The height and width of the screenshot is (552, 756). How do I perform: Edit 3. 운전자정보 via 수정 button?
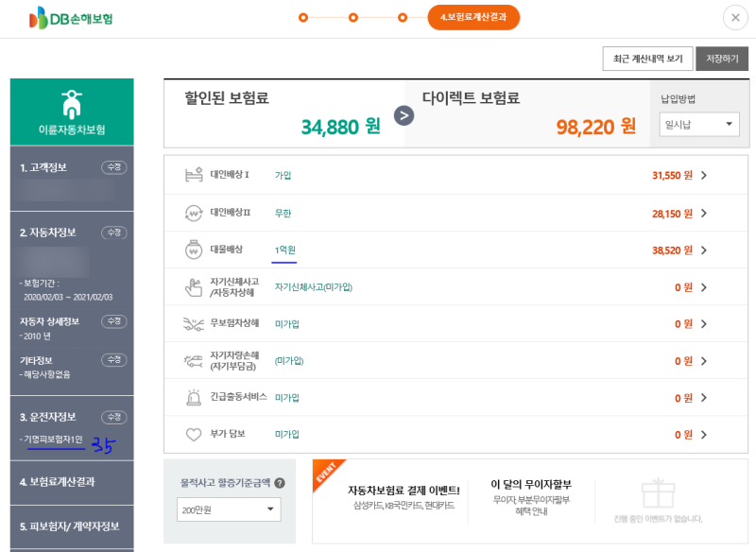coord(113,417)
